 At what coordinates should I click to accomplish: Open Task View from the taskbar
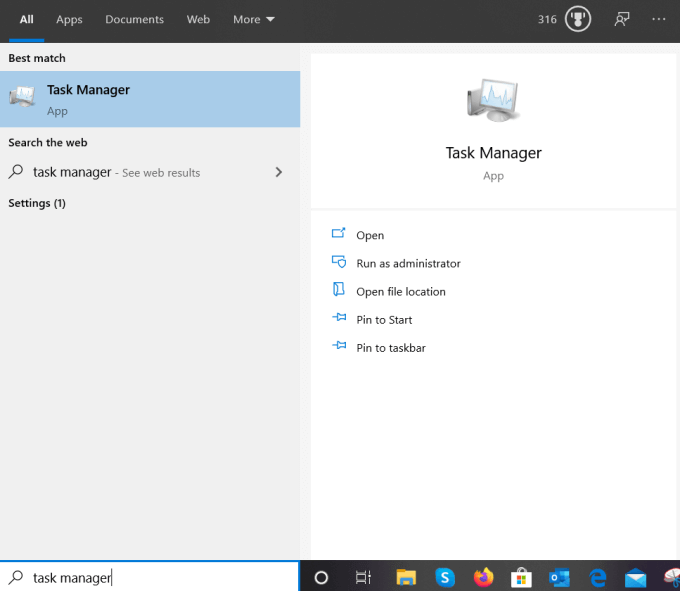pyautogui.click(x=363, y=577)
